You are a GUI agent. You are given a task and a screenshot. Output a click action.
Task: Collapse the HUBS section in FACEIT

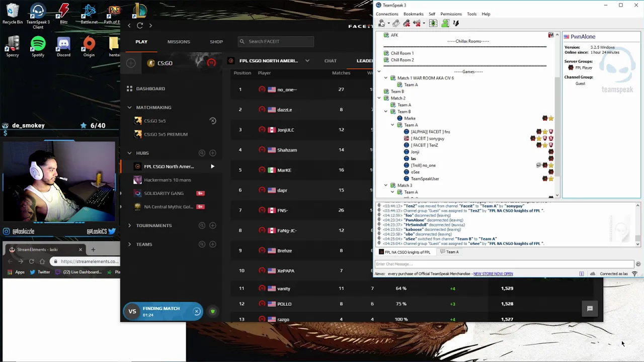point(129,153)
